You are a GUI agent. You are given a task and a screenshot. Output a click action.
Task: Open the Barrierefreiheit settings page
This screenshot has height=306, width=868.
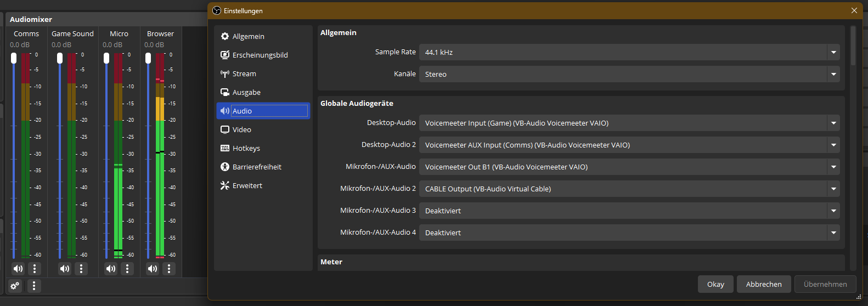point(257,167)
